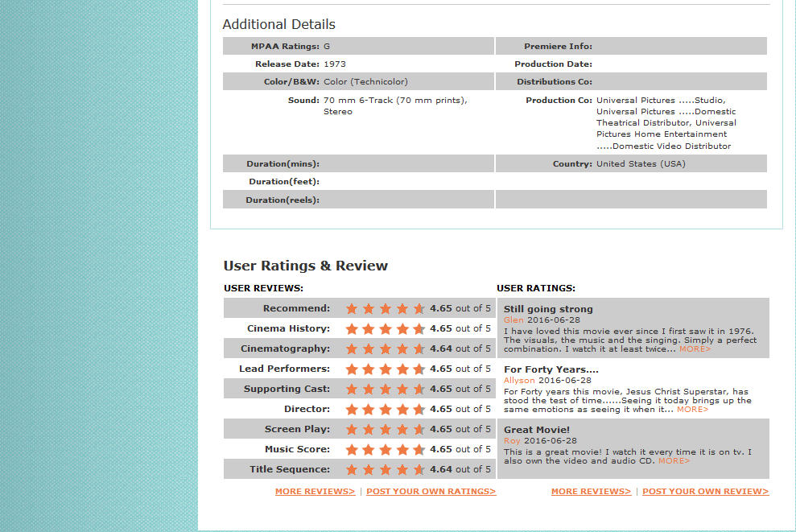
Task: Click the Still going strong review title
Action: point(548,309)
